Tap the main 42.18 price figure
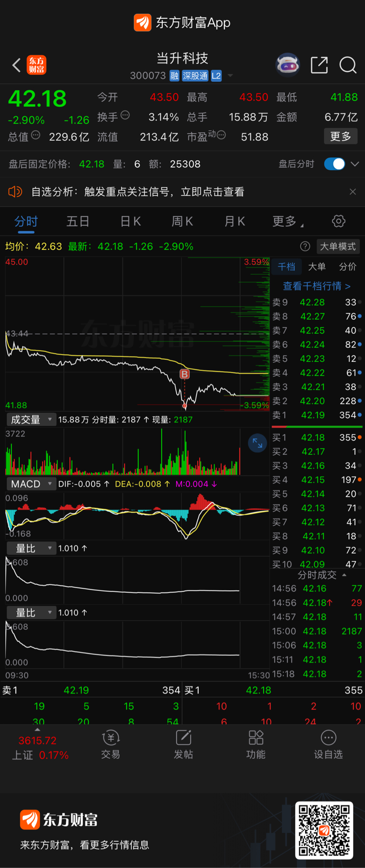 pos(37,99)
